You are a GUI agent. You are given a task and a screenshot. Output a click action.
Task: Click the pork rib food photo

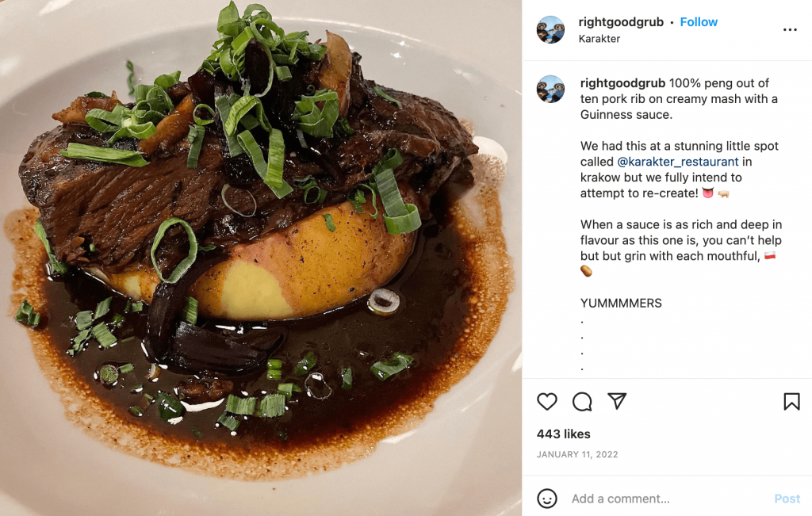(260, 258)
